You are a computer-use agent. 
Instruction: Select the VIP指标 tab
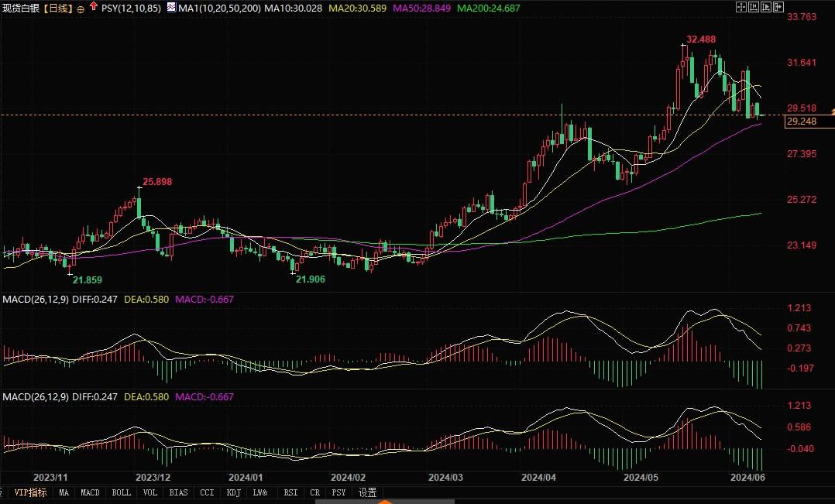click(x=30, y=493)
